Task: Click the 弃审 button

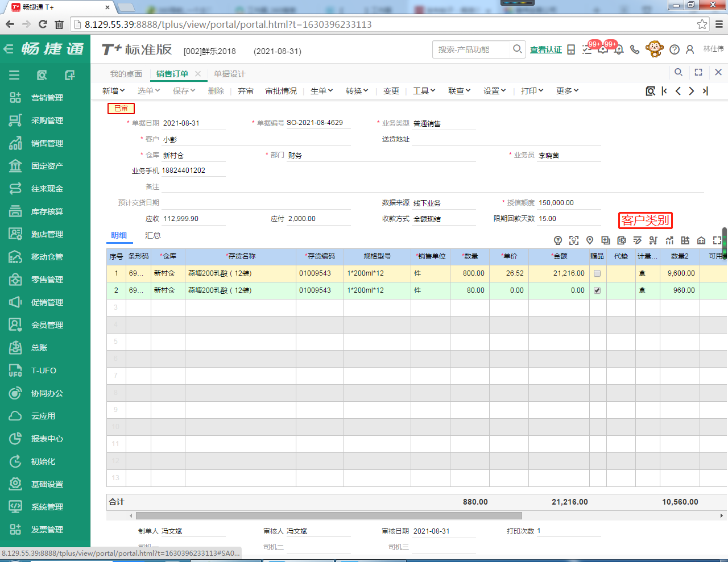Action: point(246,91)
